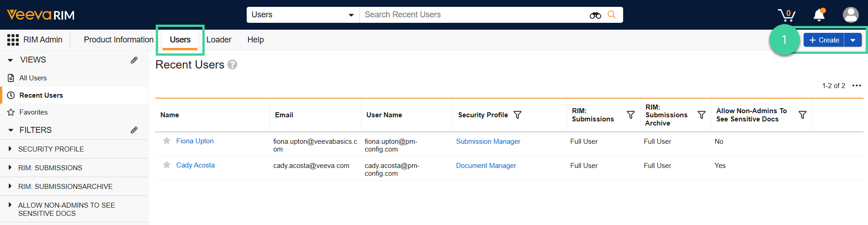Filter the Security Profile column
Viewport: 868px width, 225px height.
click(x=518, y=115)
